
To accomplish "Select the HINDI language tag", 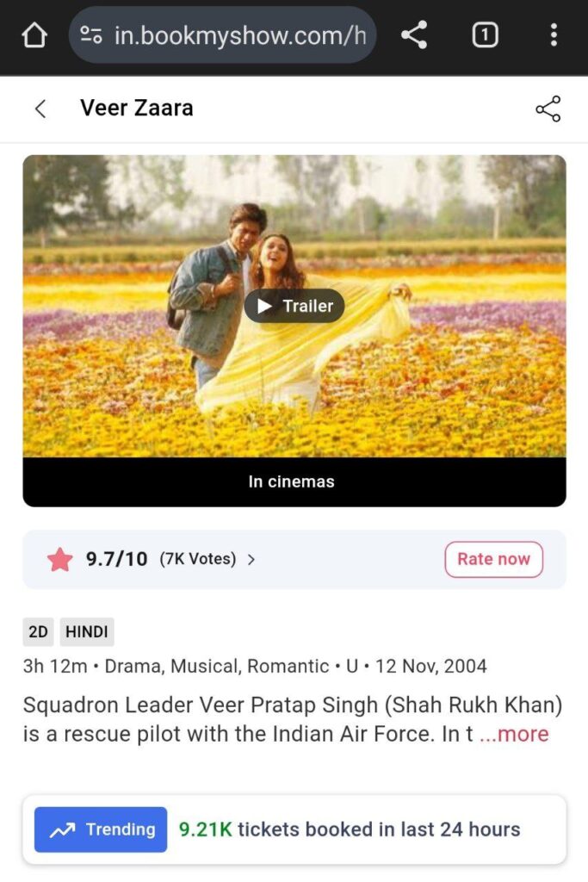I will pyautogui.click(x=87, y=631).
